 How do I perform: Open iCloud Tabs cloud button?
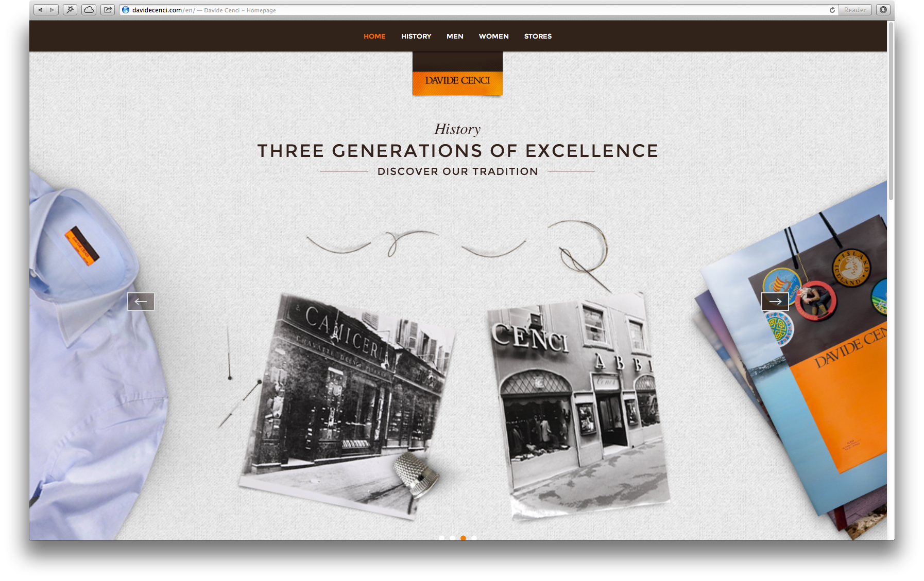click(x=89, y=10)
